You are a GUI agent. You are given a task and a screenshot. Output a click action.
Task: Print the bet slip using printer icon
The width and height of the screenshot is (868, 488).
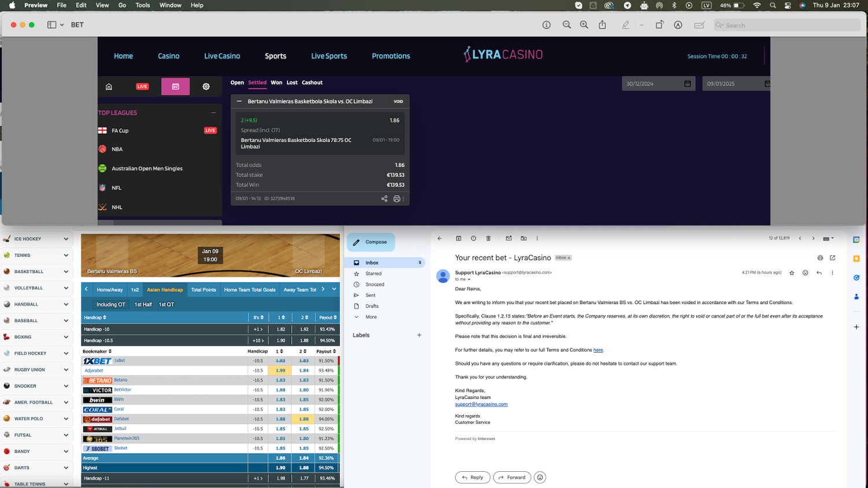396,199
